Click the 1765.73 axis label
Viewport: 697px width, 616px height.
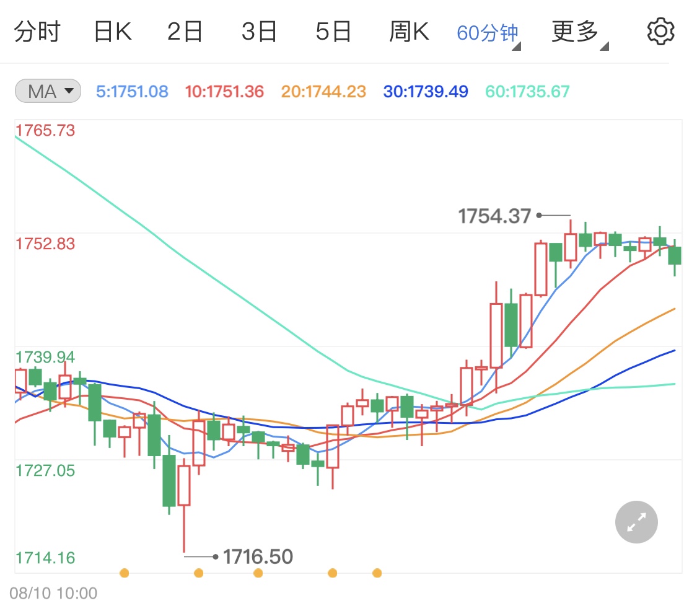pyautogui.click(x=45, y=130)
